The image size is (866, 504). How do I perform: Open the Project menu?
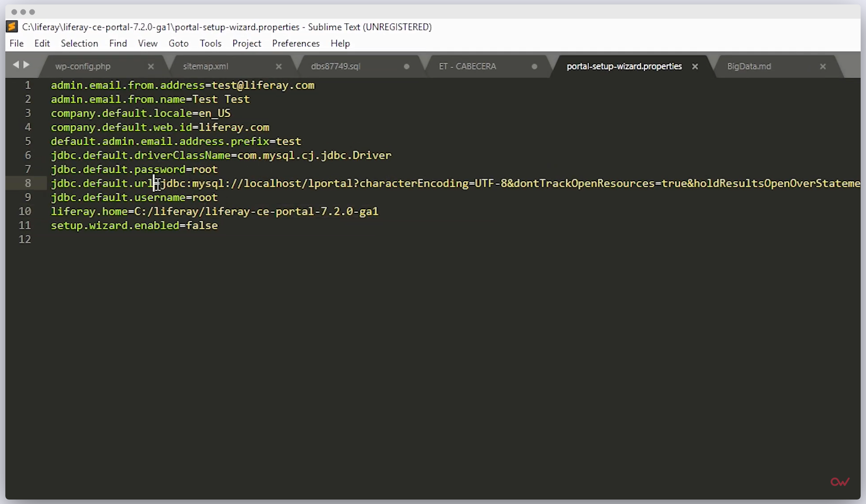click(x=246, y=43)
